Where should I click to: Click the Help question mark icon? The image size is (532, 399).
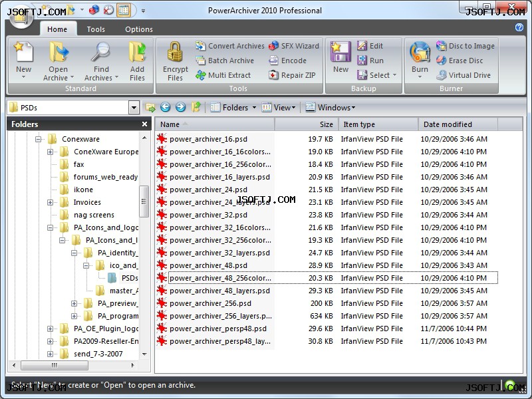(519, 27)
